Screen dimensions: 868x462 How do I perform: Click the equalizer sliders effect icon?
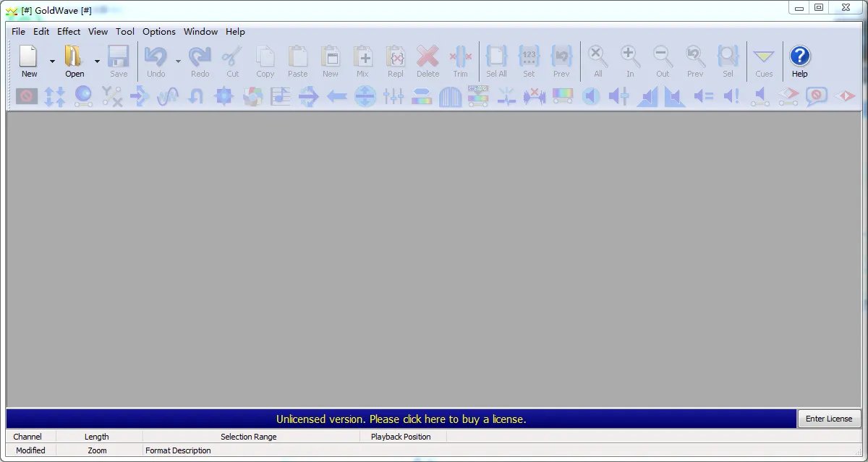click(393, 95)
